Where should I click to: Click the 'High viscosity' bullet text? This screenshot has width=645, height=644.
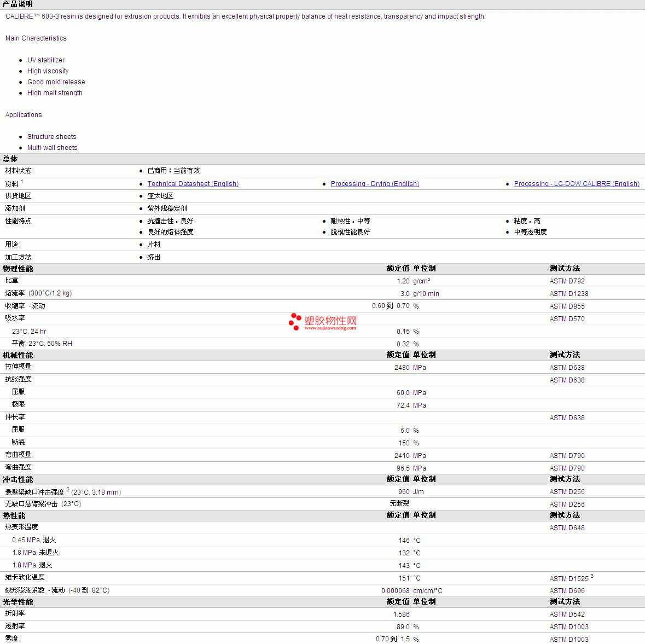tap(48, 71)
